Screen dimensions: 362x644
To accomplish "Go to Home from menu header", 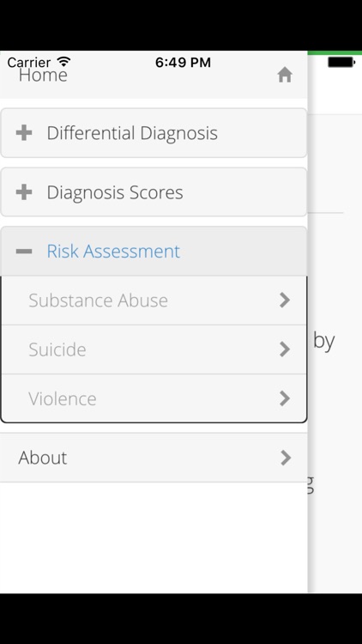I will tap(154, 75).
